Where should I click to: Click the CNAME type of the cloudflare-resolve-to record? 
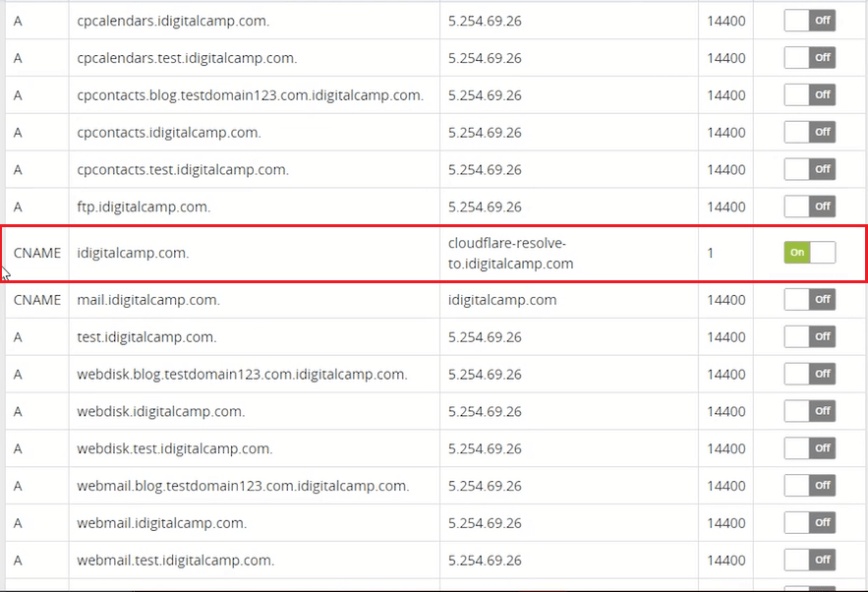tap(37, 253)
